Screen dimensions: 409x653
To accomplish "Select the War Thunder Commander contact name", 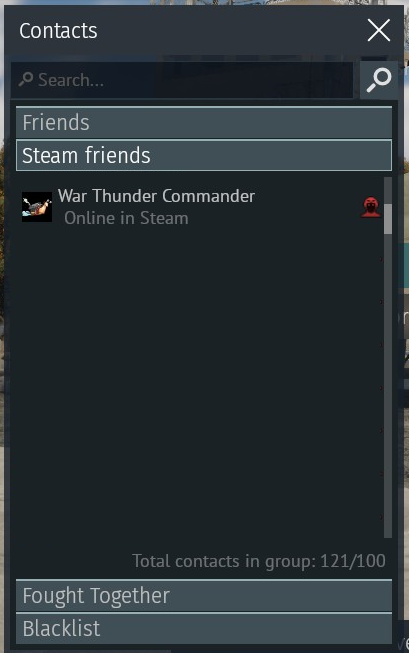I will pyautogui.click(x=156, y=196).
